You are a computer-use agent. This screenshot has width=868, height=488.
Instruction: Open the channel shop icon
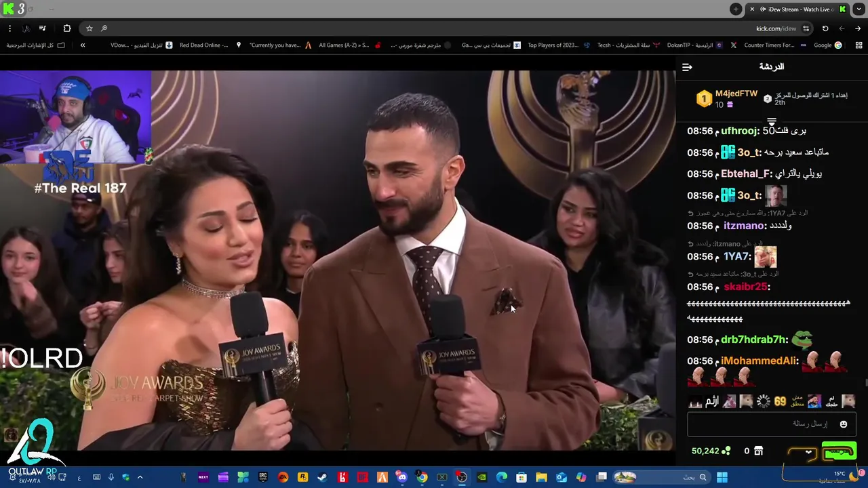tap(758, 451)
